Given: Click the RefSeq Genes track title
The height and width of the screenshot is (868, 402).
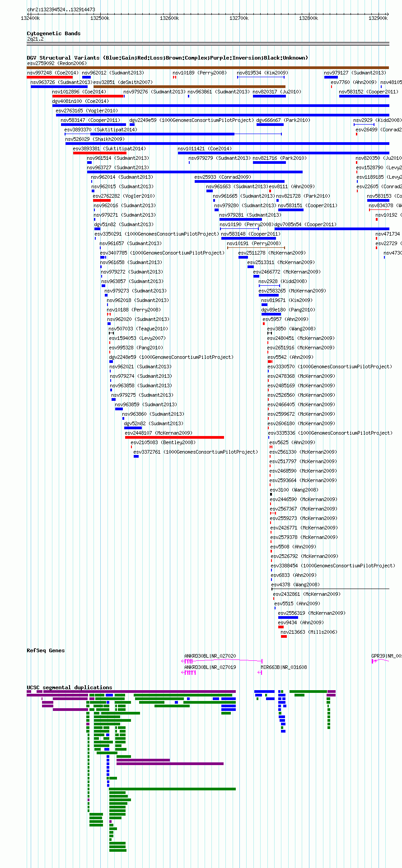Looking at the screenshot, I should pos(46,650).
